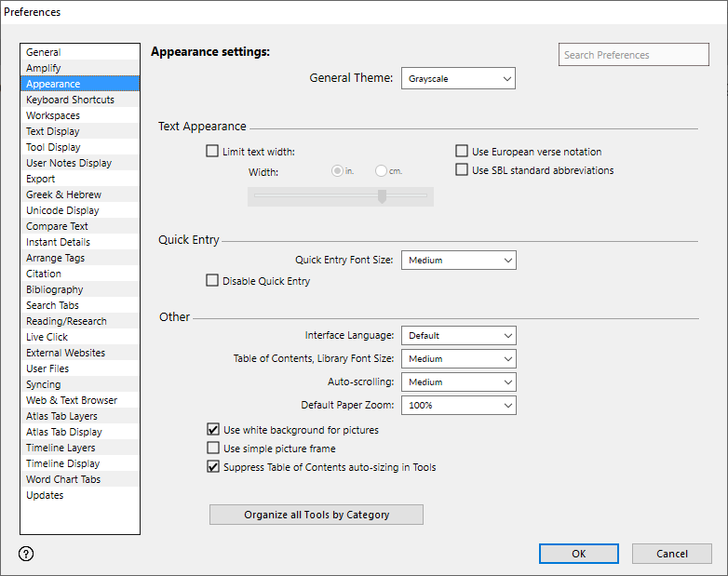Expand the Default Paper Zoom dropdown
Image resolution: width=728 pixels, height=576 pixels.
click(x=458, y=405)
